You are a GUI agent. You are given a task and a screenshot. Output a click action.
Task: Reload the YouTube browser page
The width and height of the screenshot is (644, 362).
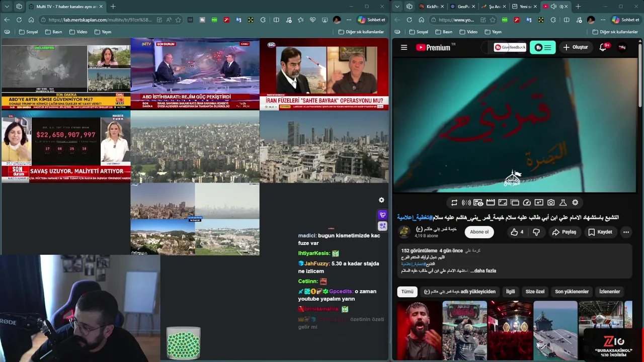click(409, 20)
